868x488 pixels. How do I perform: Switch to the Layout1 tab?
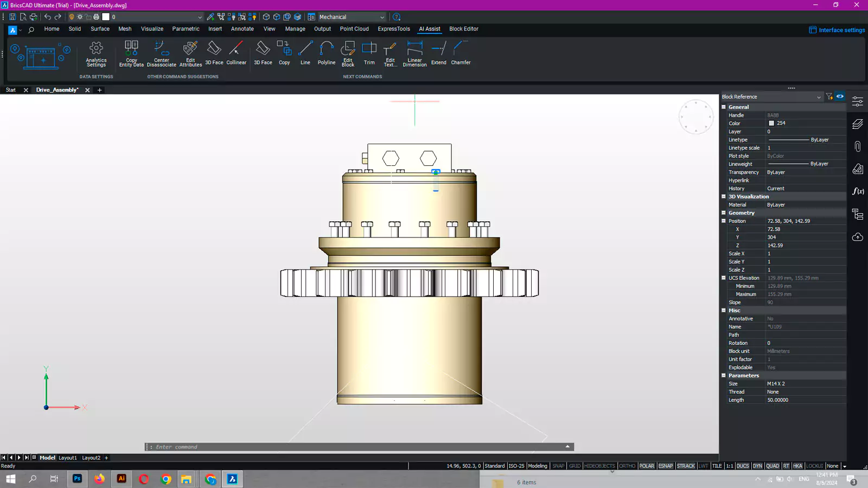coord(68,458)
